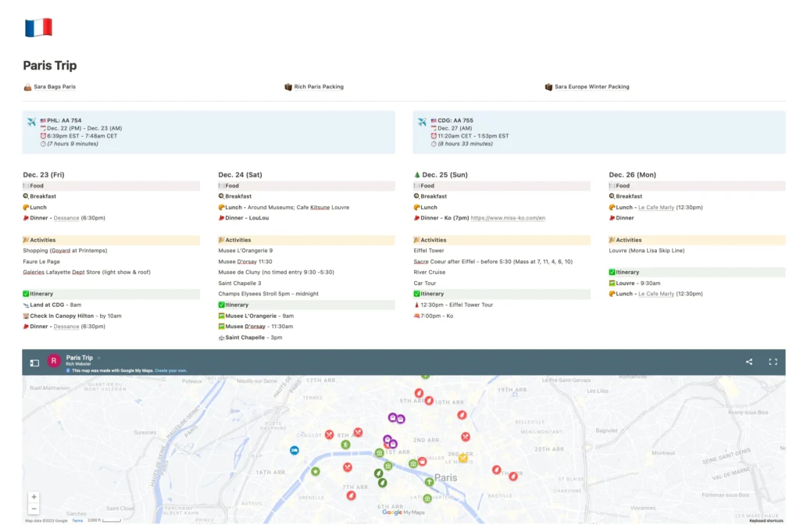Image resolution: width=800 pixels, height=532 pixels.
Task: Click the 'Dec. 26 (Mon)' heading
Action: (633, 175)
